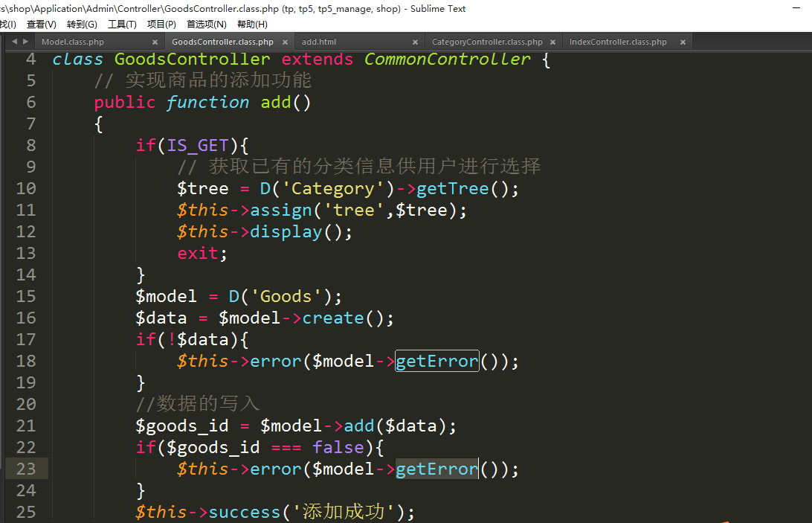Switch to the Model.class.php tab
Screen dimensions: 812x523
(73, 42)
